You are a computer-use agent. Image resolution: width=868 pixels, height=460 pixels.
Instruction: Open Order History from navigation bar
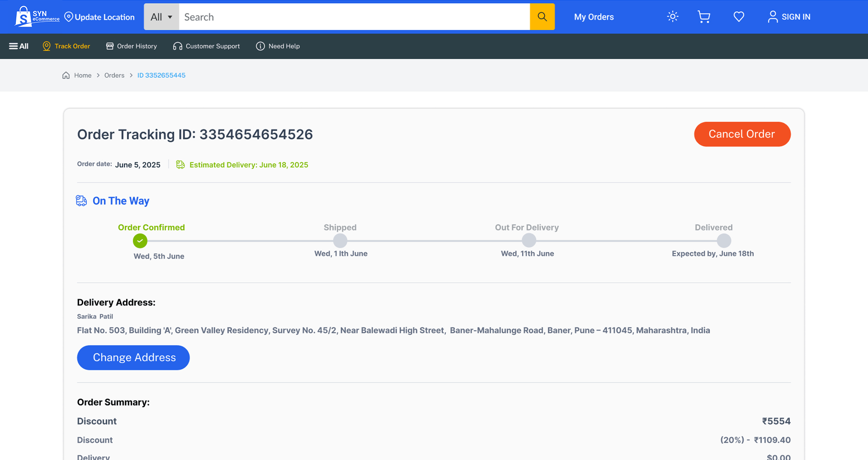(x=132, y=46)
